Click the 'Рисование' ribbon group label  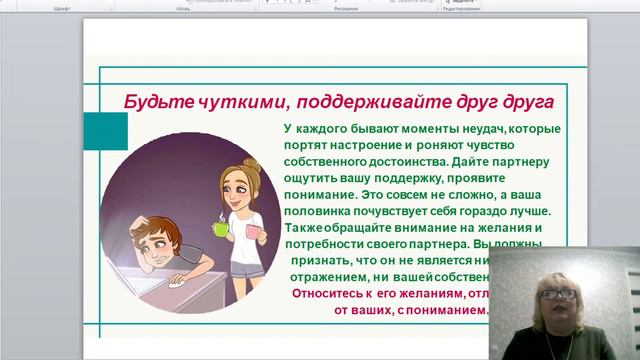(346, 9)
